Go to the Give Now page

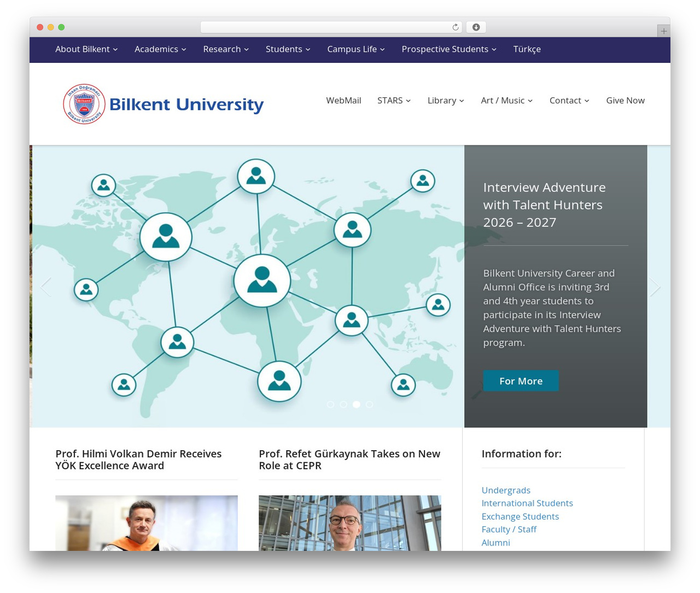[x=625, y=101]
